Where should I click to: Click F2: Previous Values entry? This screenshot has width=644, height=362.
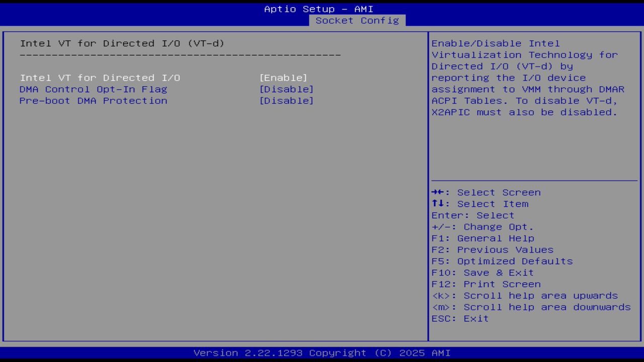492,249
